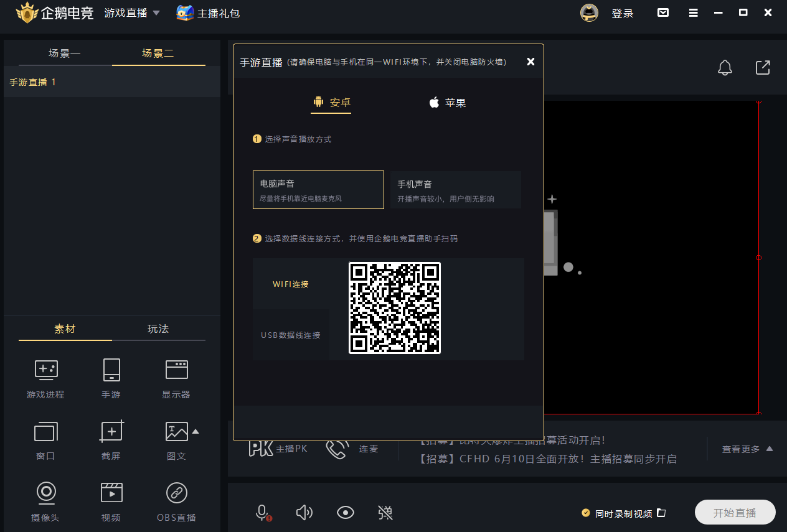Start 主播PK battle
Screen dimensions: 787x532
pyautogui.click(x=278, y=448)
